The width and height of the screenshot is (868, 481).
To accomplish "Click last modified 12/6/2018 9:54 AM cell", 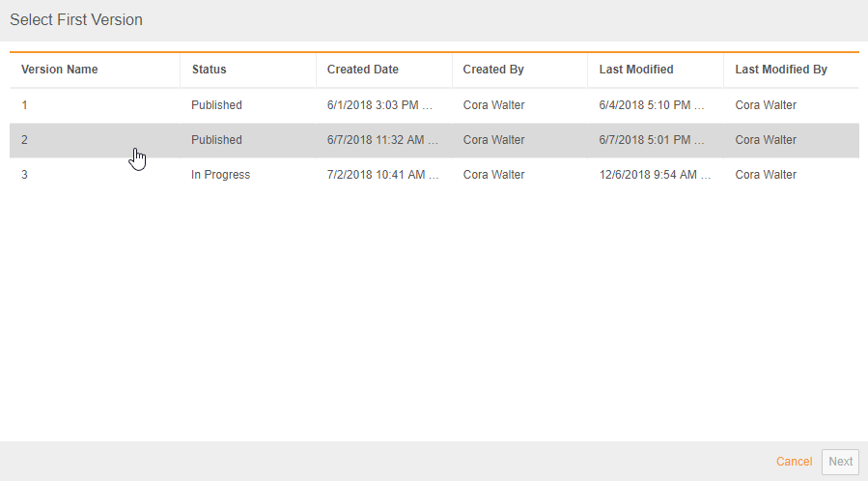I will 655,175.
